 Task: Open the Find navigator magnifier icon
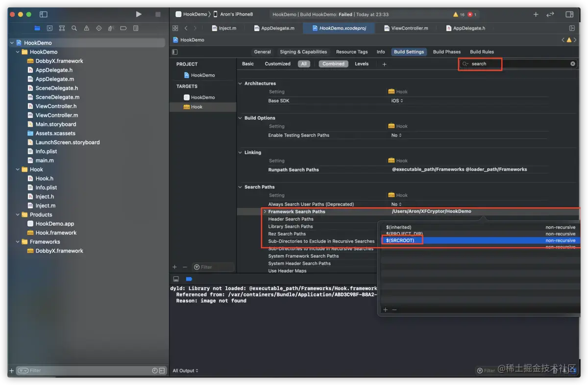click(74, 28)
